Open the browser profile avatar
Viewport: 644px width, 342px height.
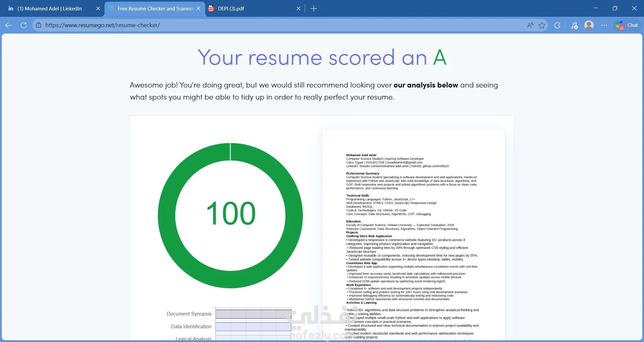(x=589, y=25)
